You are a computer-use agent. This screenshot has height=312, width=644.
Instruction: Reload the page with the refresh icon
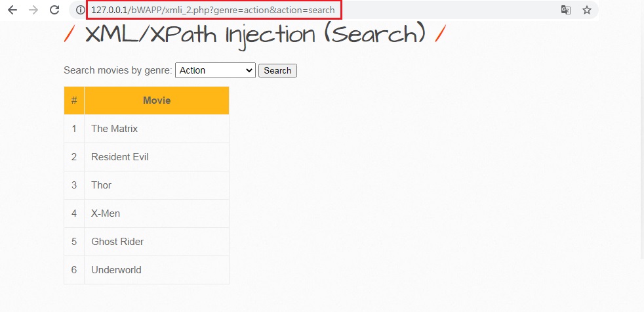click(54, 10)
